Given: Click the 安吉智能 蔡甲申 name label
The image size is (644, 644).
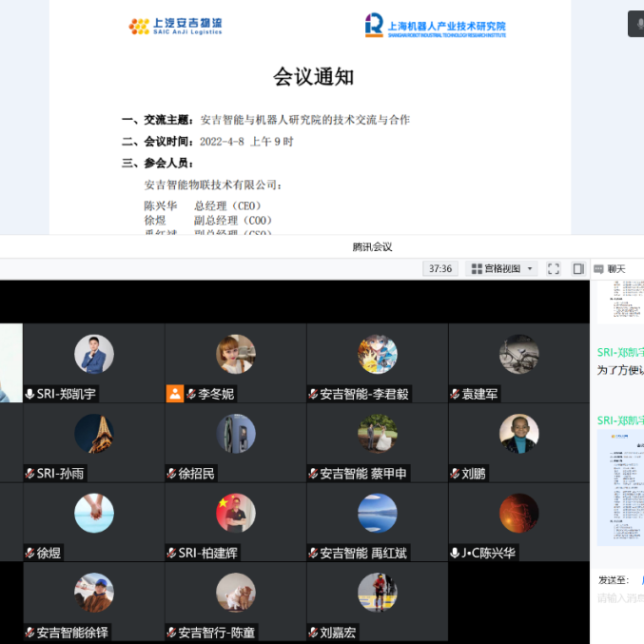Looking at the screenshot, I should (x=363, y=474).
